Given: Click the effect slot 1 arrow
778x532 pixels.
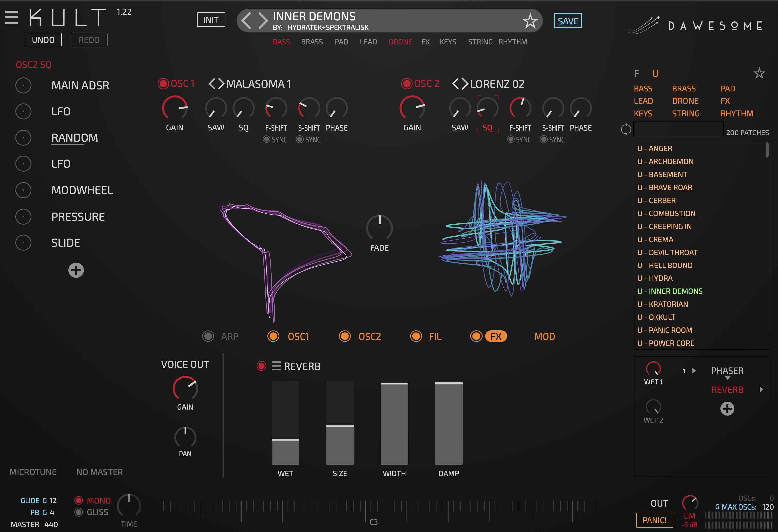Looking at the screenshot, I should click(x=694, y=371).
